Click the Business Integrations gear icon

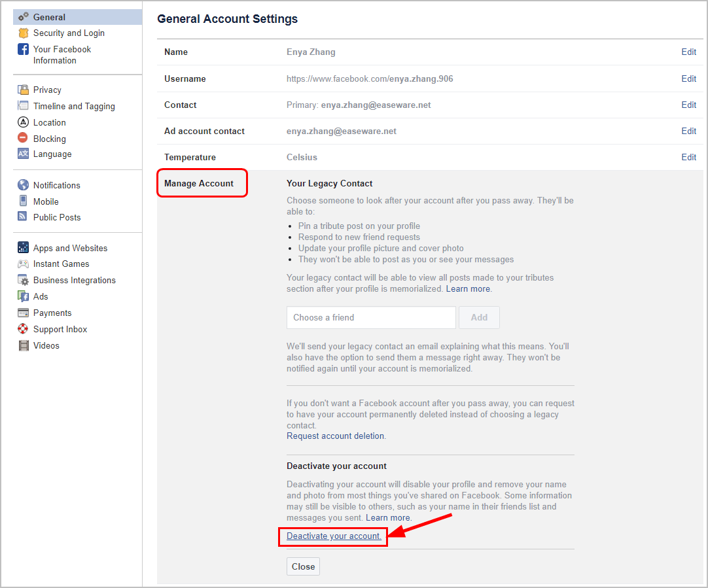(23, 280)
